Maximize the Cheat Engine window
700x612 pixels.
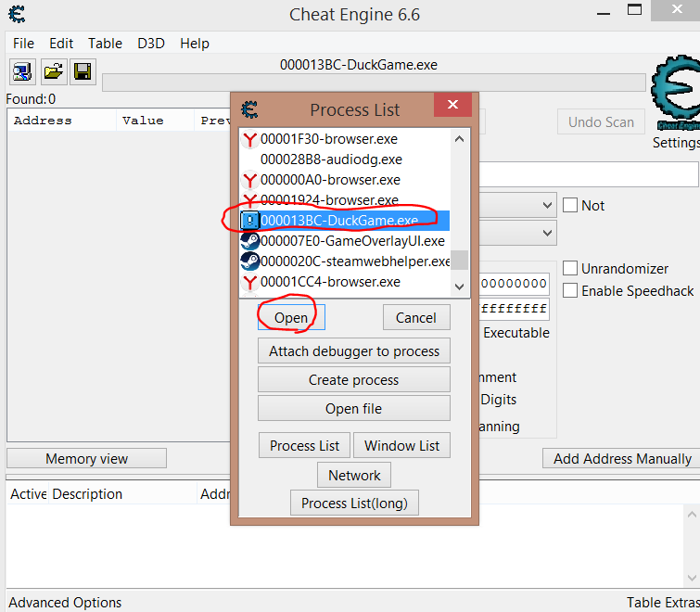point(634,10)
